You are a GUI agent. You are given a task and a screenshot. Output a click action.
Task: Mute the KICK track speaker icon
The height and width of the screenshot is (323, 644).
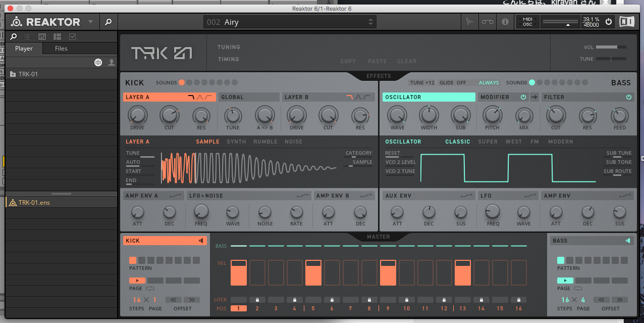pyautogui.click(x=201, y=241)
